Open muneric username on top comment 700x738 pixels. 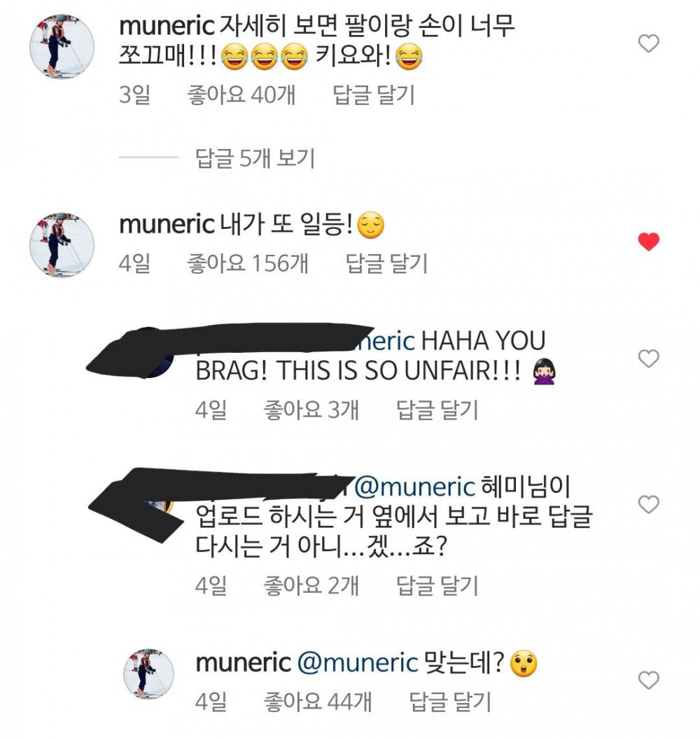[167, 25]
